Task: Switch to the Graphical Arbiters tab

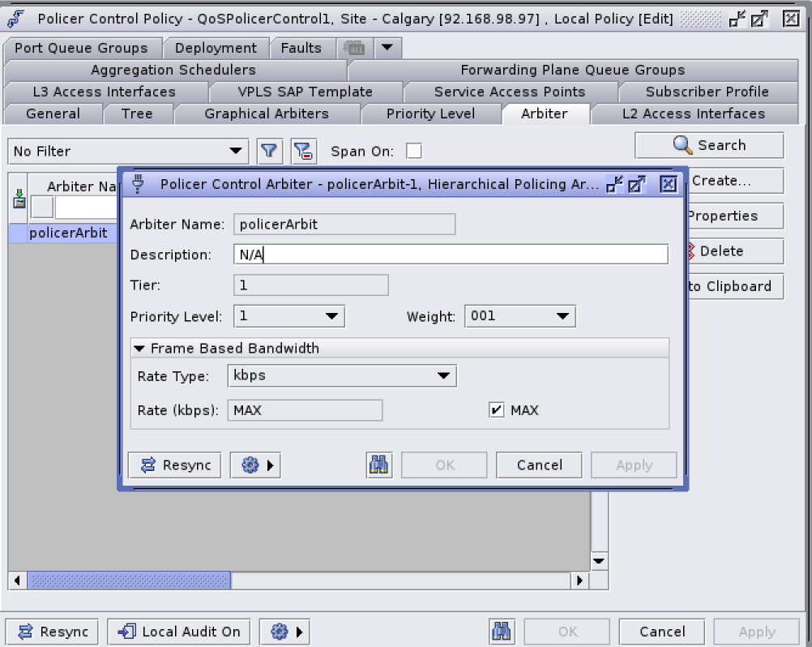Action: click(x=266, y=114)
